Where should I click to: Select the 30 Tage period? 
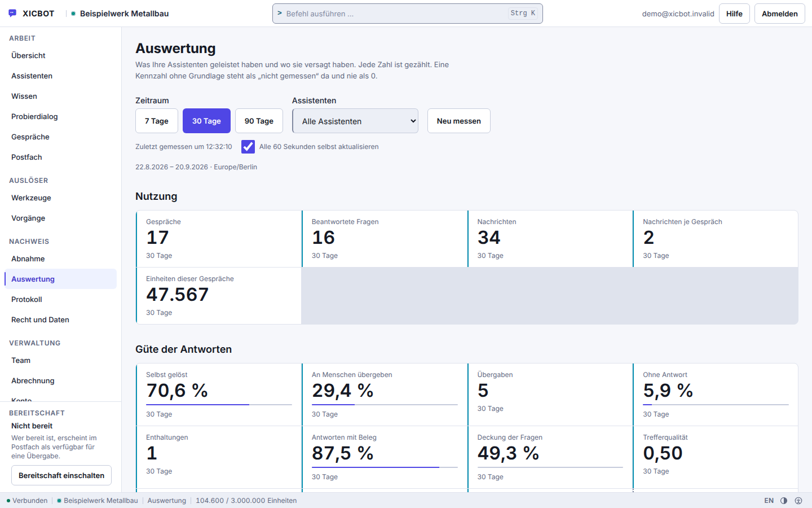[206, 121]
